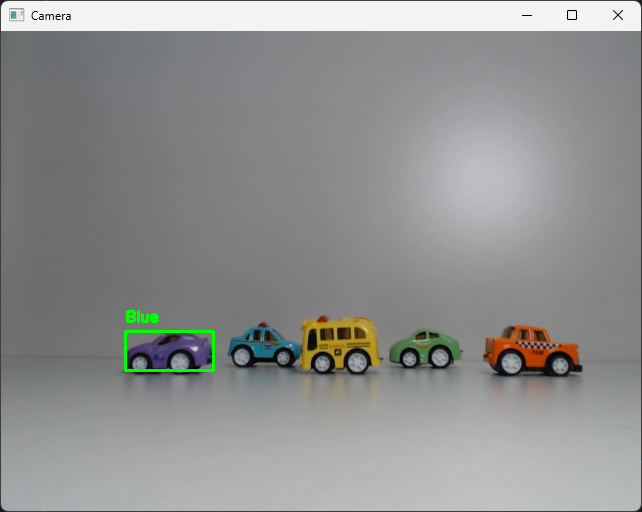
Task: Click the front wheel of orange taxi
Action: tap(511, 363)
